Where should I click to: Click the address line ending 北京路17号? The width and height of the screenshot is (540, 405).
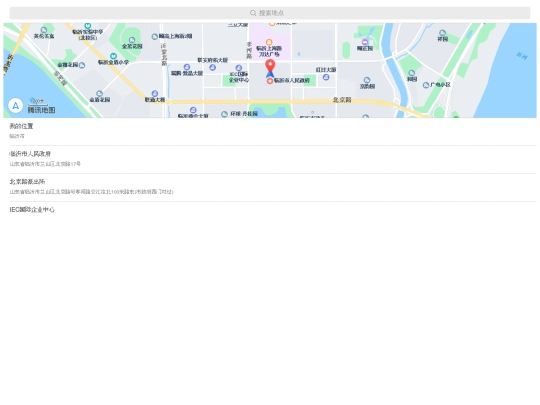tap(45, 164)
